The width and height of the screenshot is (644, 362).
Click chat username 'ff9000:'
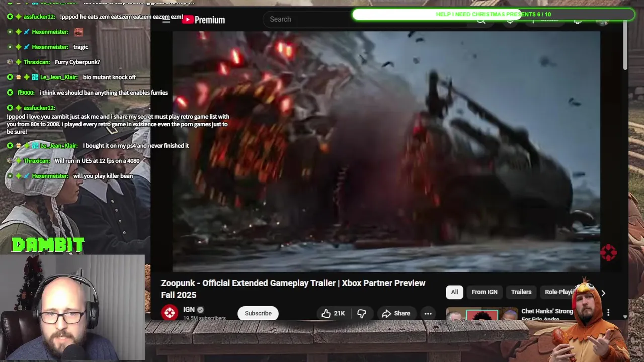tap(26, 93)
